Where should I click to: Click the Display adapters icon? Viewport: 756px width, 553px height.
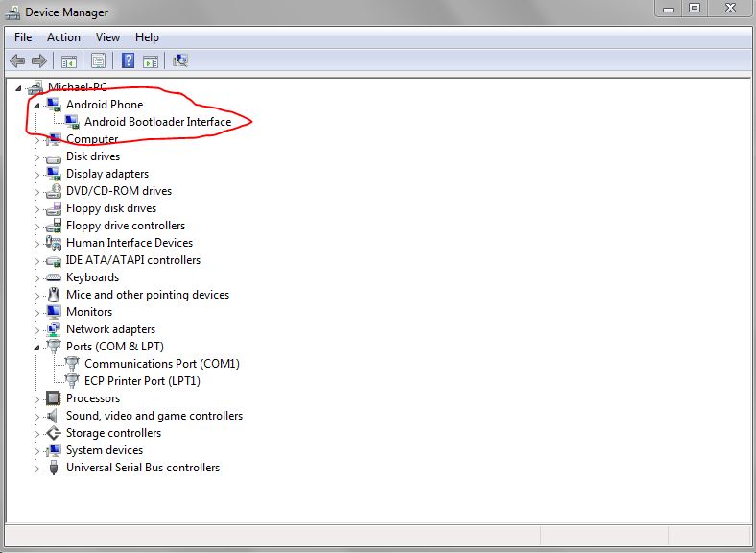[54, 174]
